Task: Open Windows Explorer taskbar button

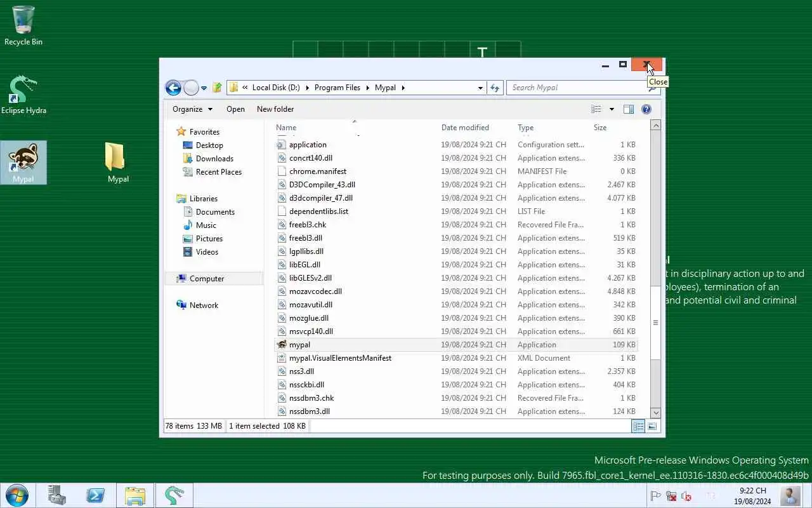Action: (135, 495)
